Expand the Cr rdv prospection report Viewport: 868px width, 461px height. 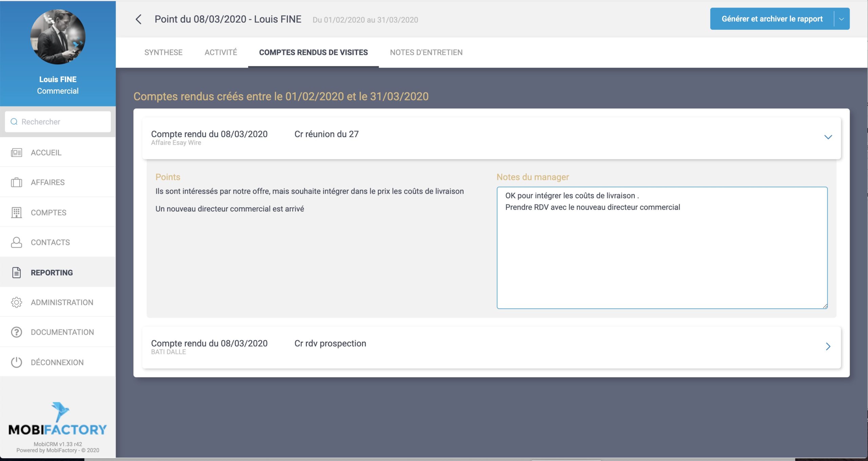[x=829, y=347]
